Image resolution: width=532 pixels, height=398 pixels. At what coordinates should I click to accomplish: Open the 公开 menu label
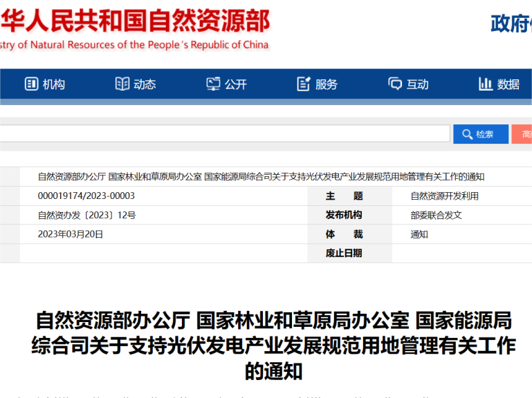235,84
